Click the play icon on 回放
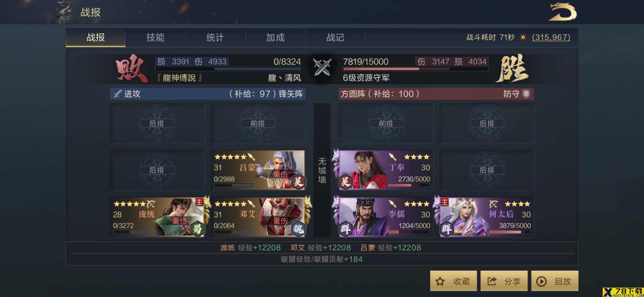The width and height of the screenshot is (644, 297). click(541, 281)
